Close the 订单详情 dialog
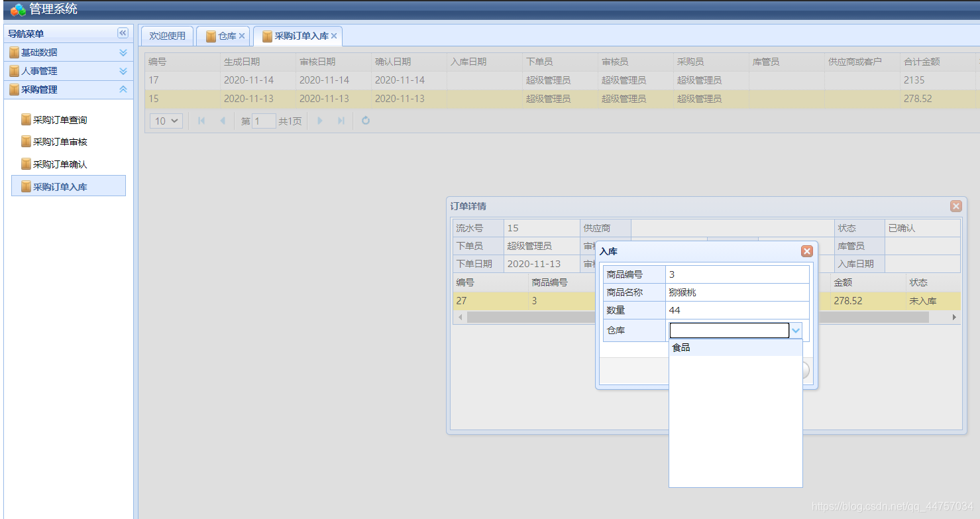Image resolution: width=980 pixels, height=519 pixels. pos(955,206)
